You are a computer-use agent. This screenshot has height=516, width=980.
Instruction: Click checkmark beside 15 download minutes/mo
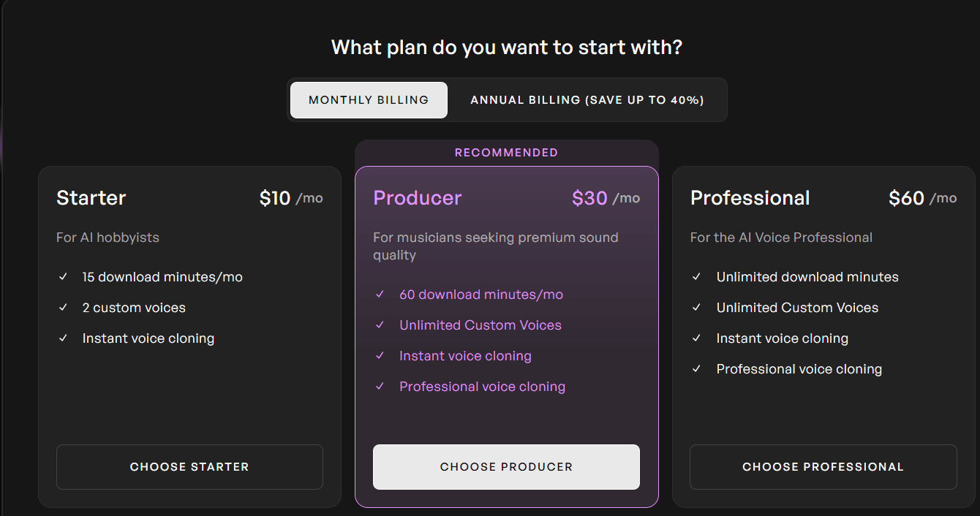64,277
